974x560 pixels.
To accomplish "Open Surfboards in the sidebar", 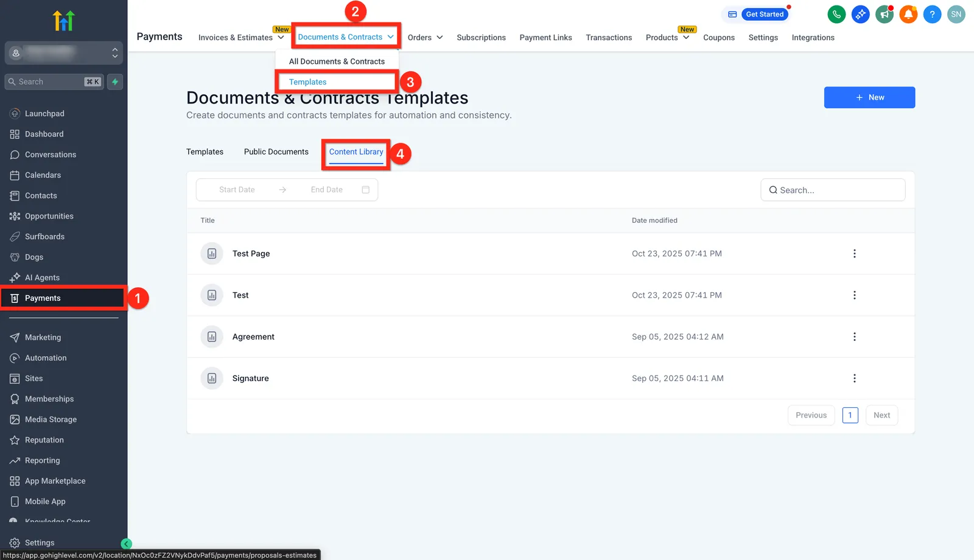I will 44,237.
